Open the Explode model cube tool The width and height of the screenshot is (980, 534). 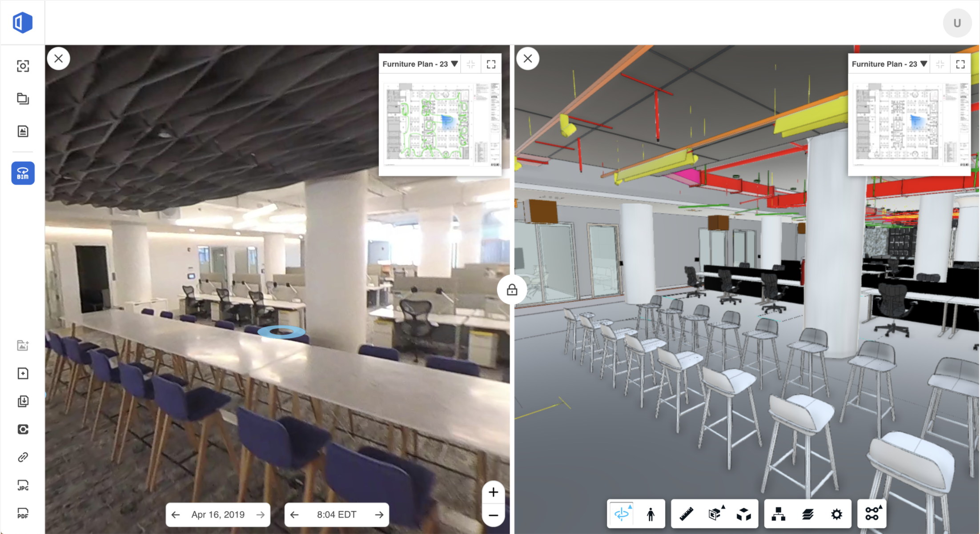click(744, 514)
